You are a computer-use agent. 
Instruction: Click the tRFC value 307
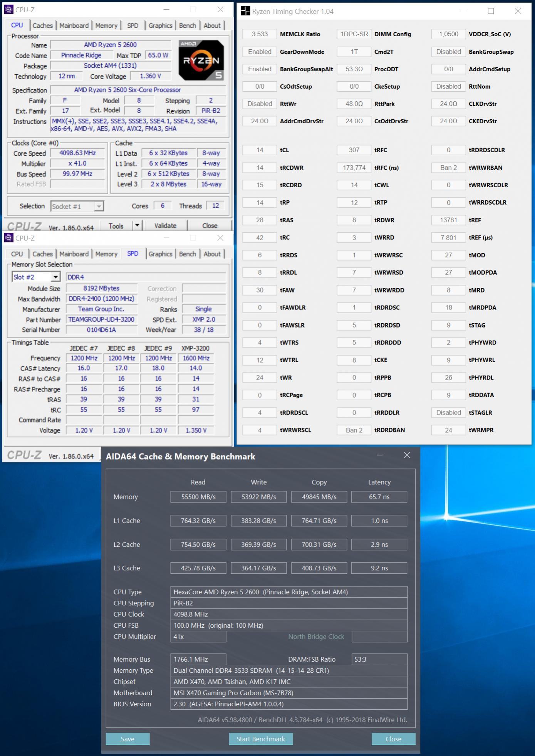(354, 150)
